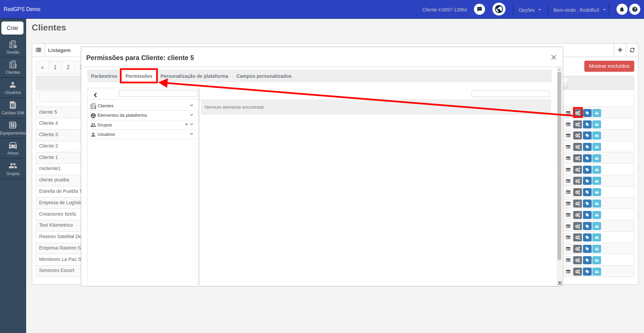644x333 pixels.
Task: Open the Grupos sidebar section
Action: pos(13,169)
